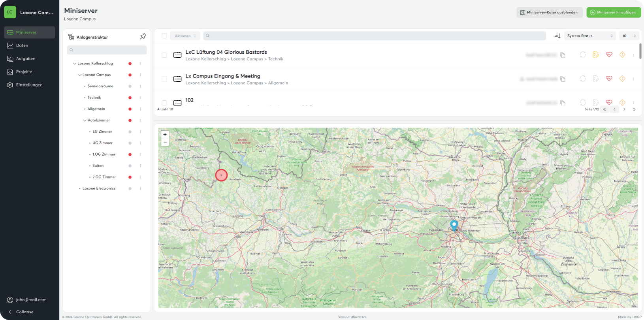Zoom in on the map with plus button
Image resolution: width=644 pixels, height=320 pixels.
click(x=165, y=134)
